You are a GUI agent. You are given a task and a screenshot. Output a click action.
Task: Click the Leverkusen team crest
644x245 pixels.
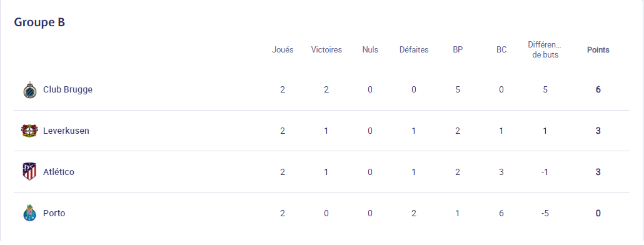coord(29,131)
